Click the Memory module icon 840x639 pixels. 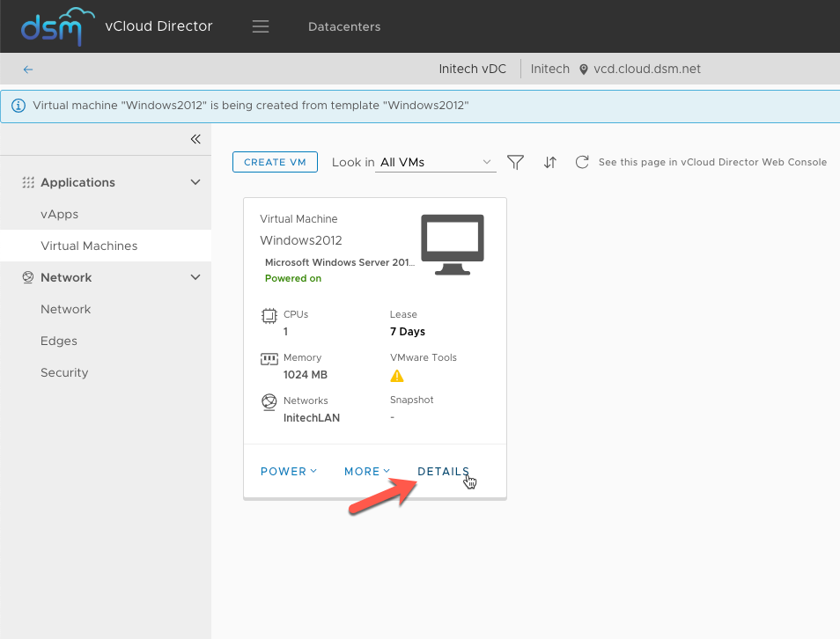[x=269, y=359]
